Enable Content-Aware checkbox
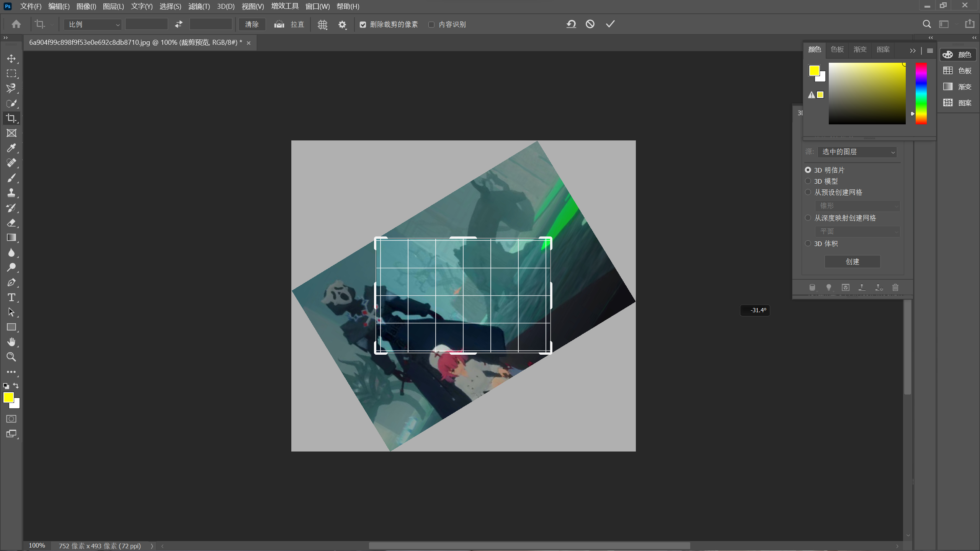This screenshot has width=980, height=551. 431,24
